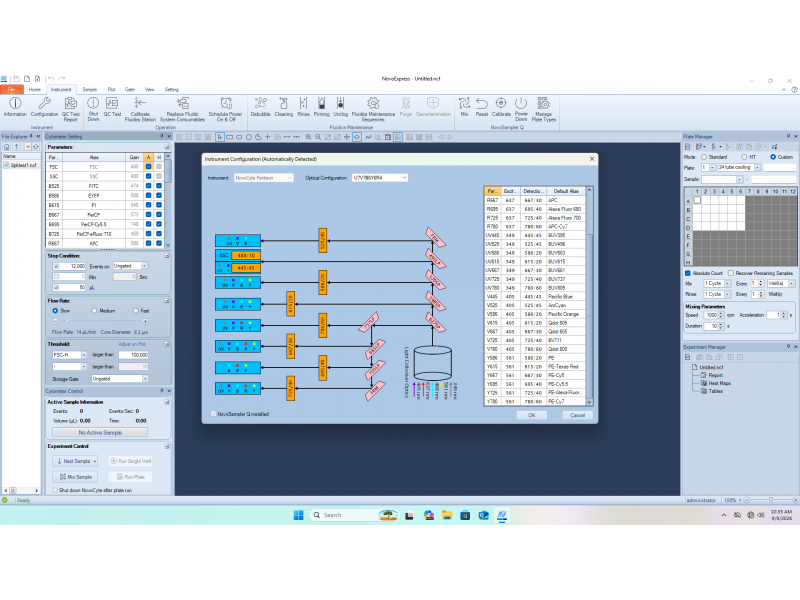Select the elliptical gate tool in plot toolbar
Image resolution: width=800 pixels, height=600 pixels.
239,137
